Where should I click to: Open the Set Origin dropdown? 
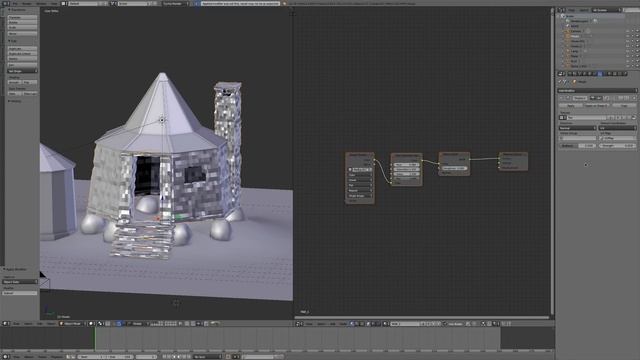pos(22,71)
